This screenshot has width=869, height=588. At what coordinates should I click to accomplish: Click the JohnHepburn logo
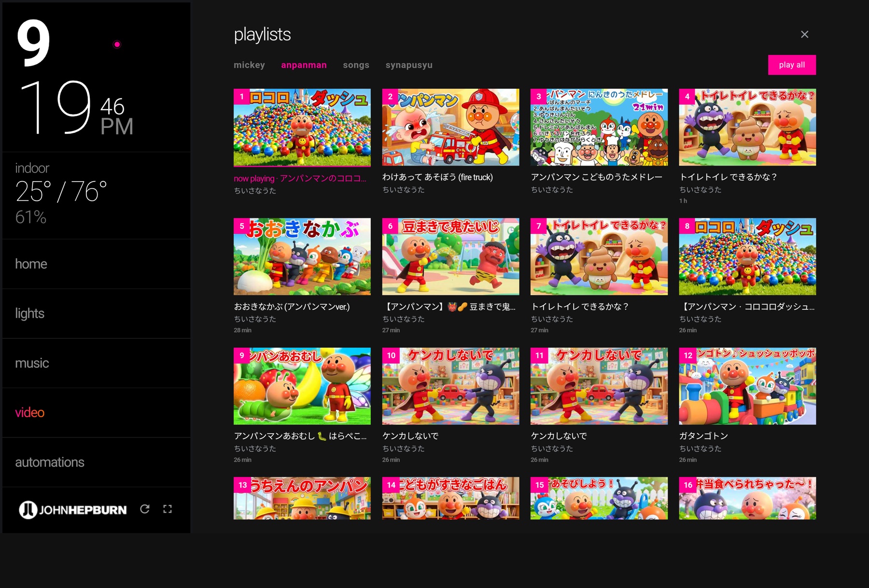tap(72, 509)
